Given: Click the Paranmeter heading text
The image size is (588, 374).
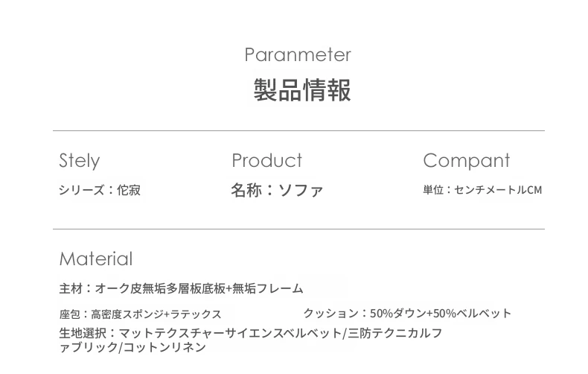Looking at the screenshot, I should point(298,55).
